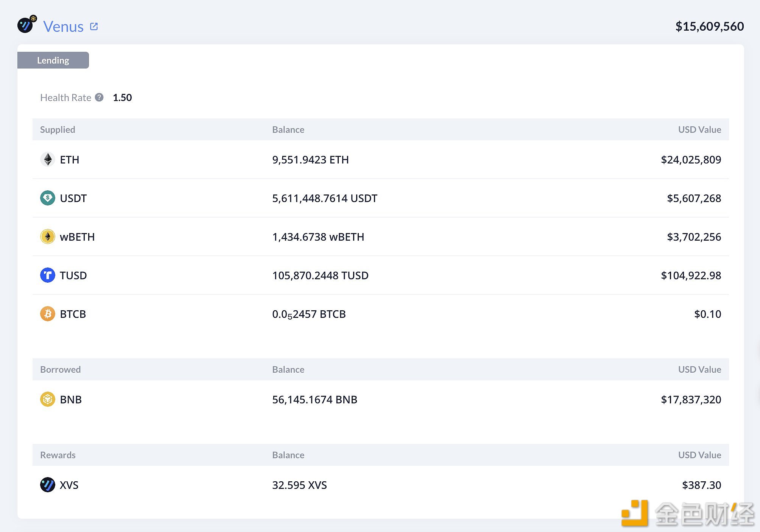
Task: Select the balance 32.595 XVS
Action: click(299, 485)
